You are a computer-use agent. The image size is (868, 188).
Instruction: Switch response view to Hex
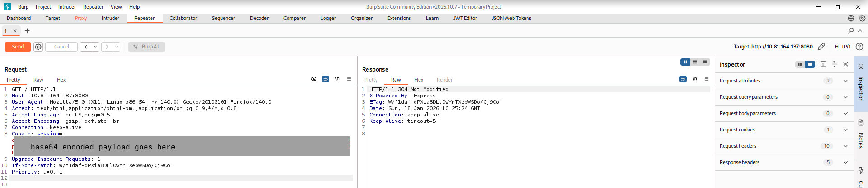(419, 80)
